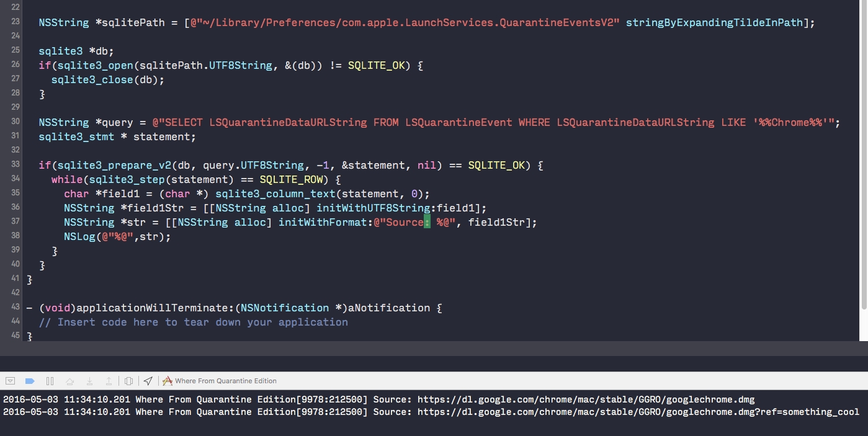Click the NSLog statement
The height and width of the screenshot is (436, 868).
pos(117,236)
